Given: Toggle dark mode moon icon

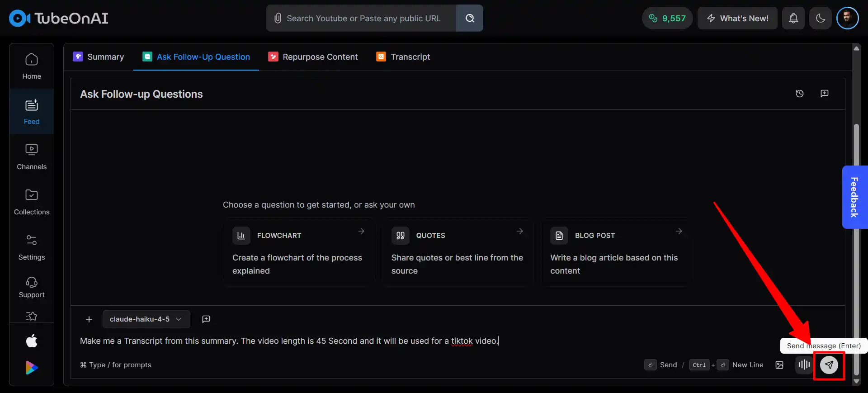Looking at the screenshot, I should [820, 18].
